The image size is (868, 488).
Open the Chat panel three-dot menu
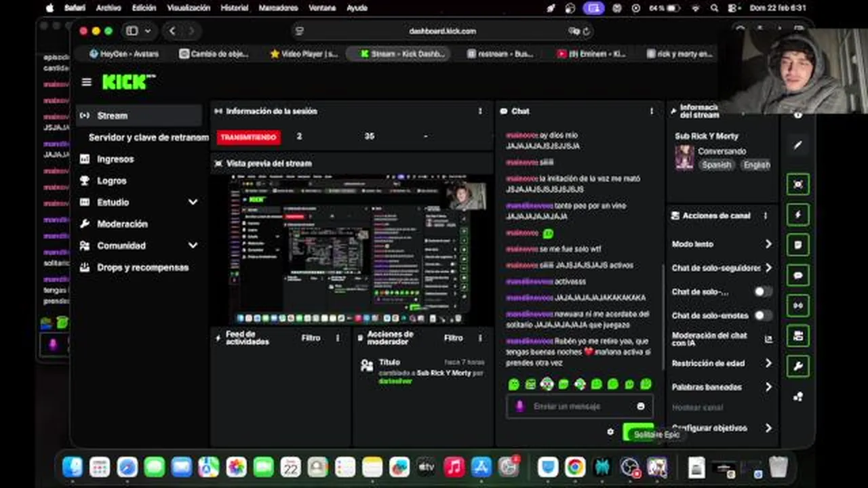(x=652, y=111)
